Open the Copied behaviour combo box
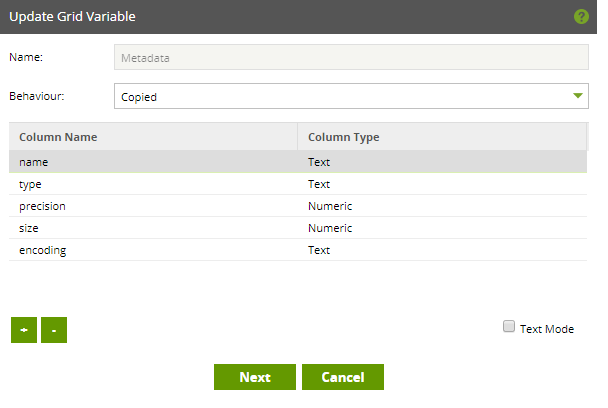This screenshot has width=608, height=408. pos(351,96)
